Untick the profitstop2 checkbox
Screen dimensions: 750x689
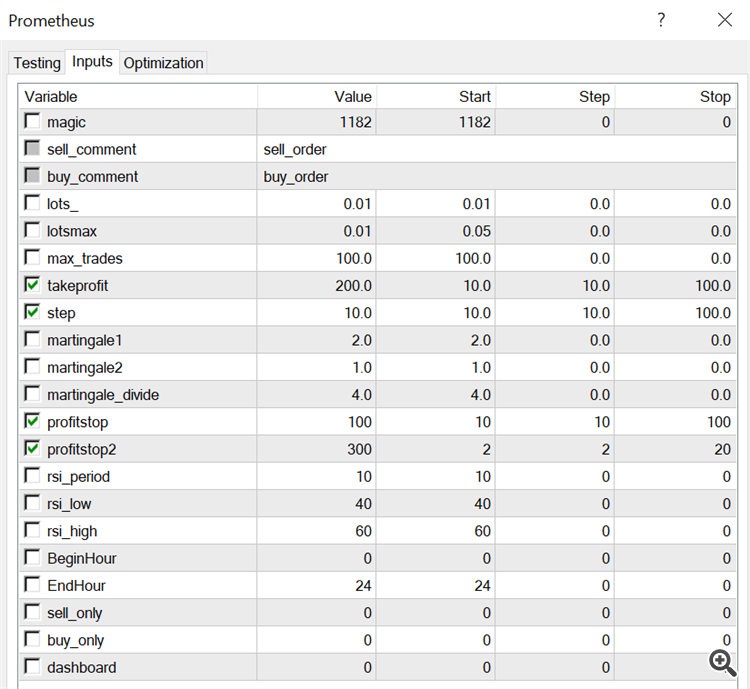coord(32,448)
